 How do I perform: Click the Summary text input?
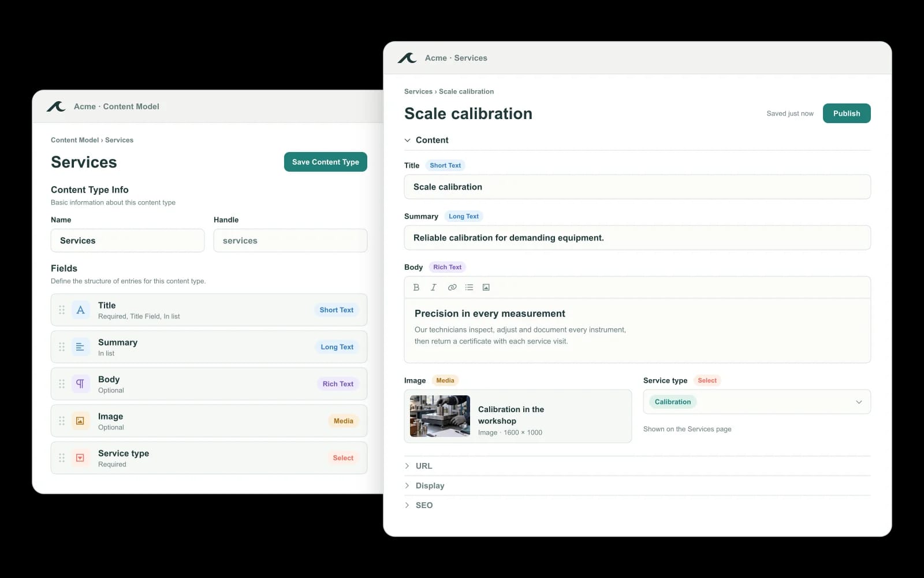(638, 238)
